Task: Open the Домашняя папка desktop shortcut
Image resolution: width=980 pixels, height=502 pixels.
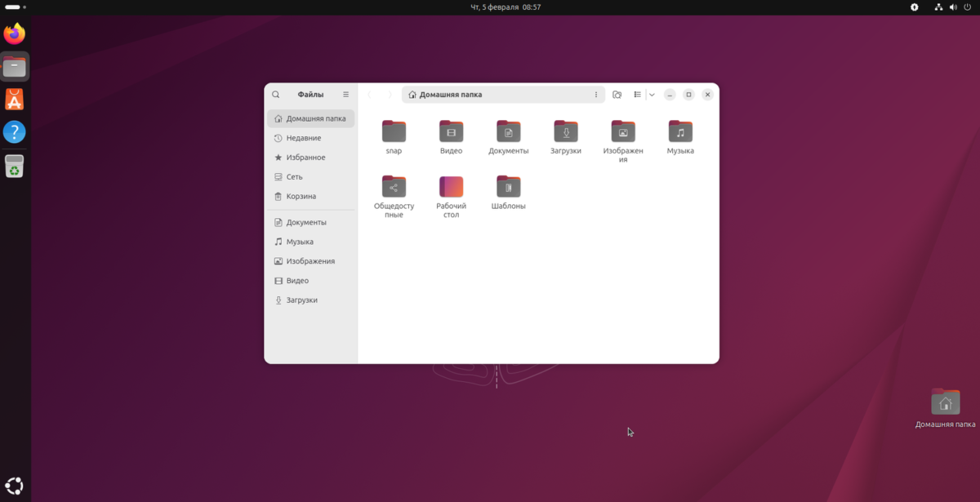Action: [945, 402]
